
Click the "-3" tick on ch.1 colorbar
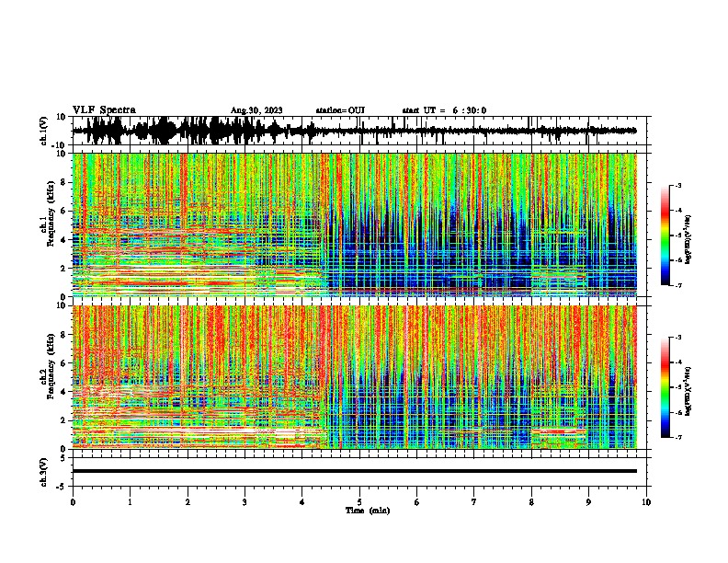[677, 185]
